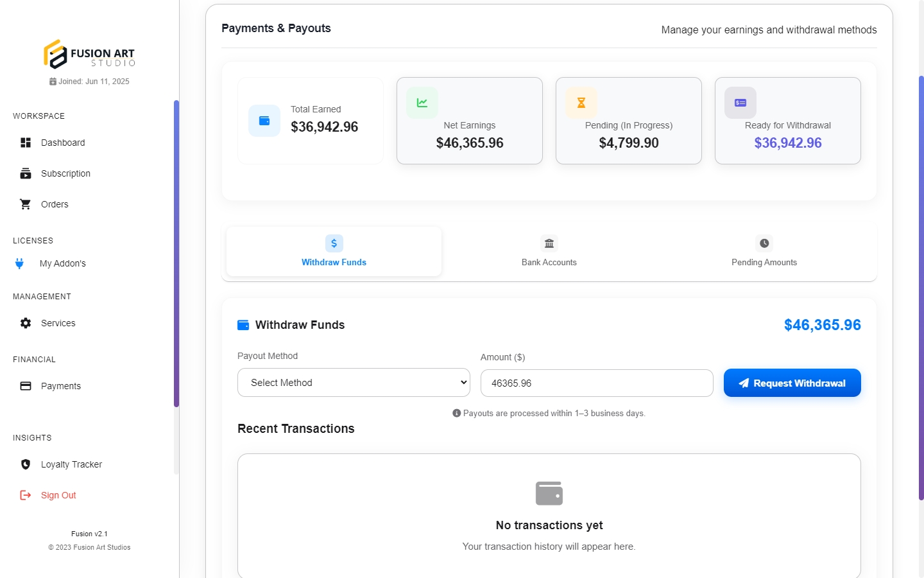This screenshot has height=578, width=924.
Task: Click the My Addon's plug icon
Action: click(x=20, y=263)
